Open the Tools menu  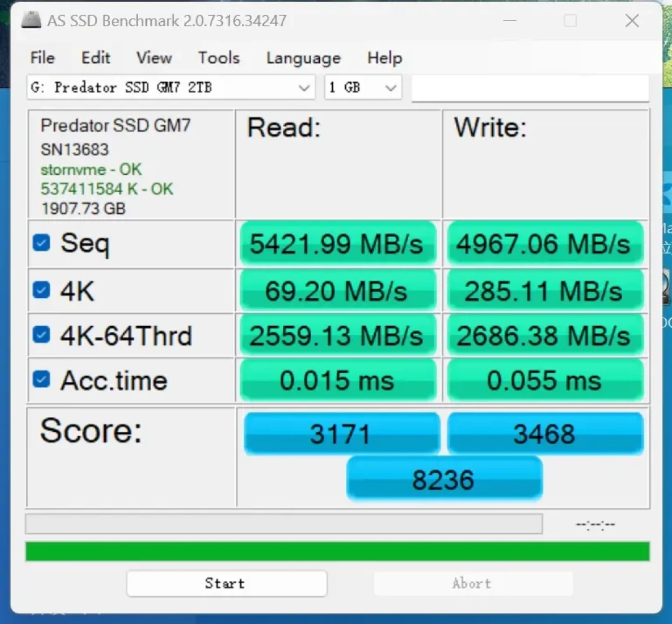point(218,58)
